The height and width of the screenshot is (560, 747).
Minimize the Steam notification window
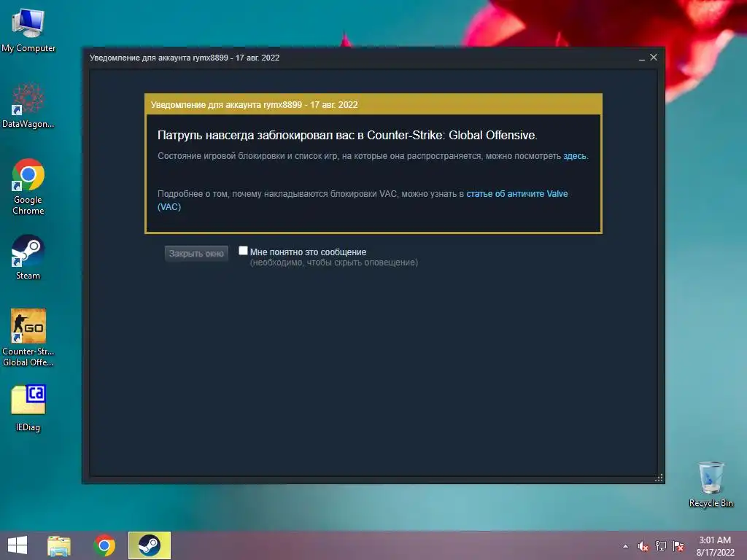click(642, 58)
